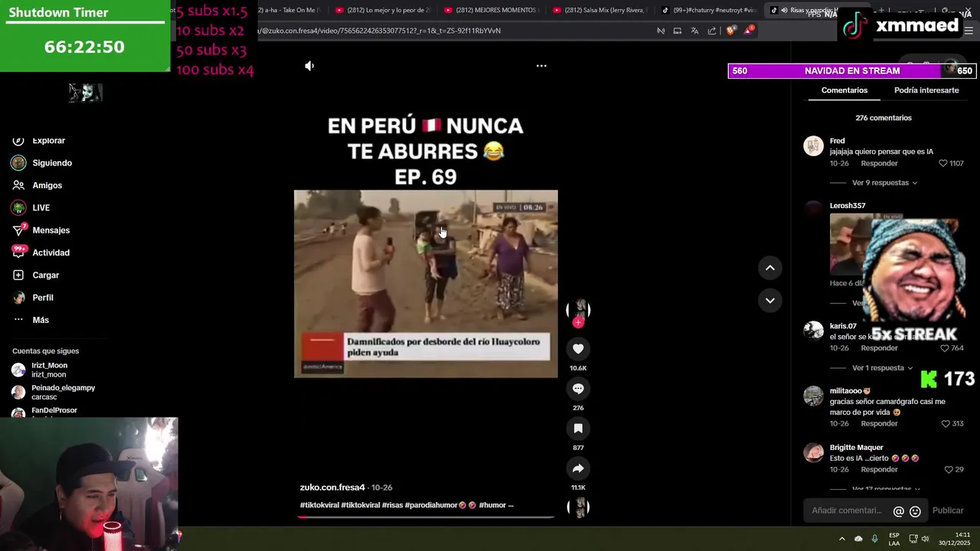Open creator profile zuko.con.fresa4
This screenshot has height=551, width=980.
332,487
